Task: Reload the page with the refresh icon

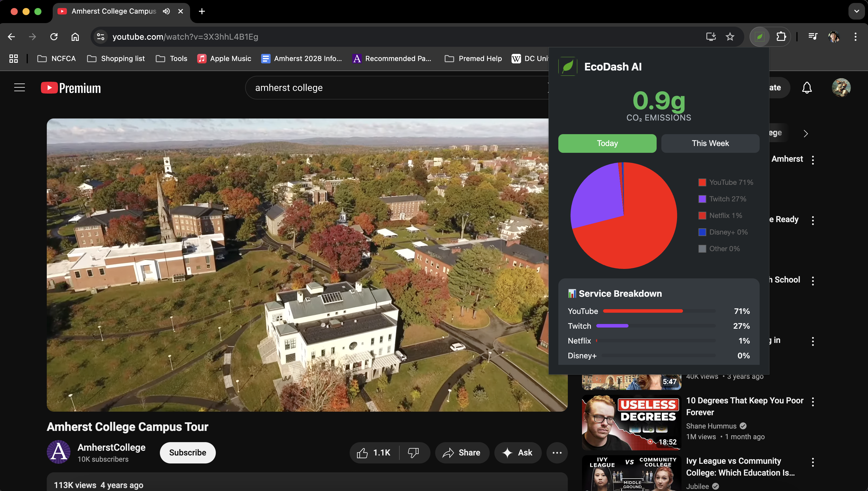Action: click(x=54, y=36)
